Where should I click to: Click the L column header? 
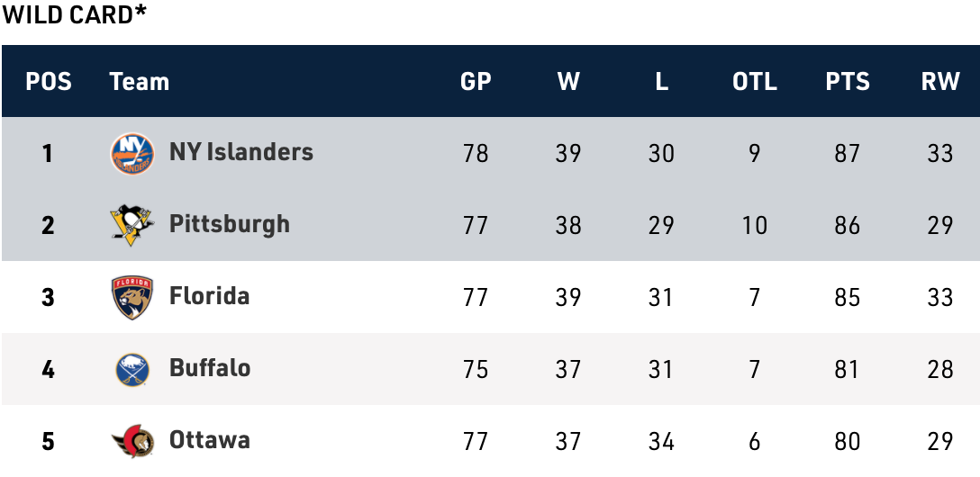(661, 82)
